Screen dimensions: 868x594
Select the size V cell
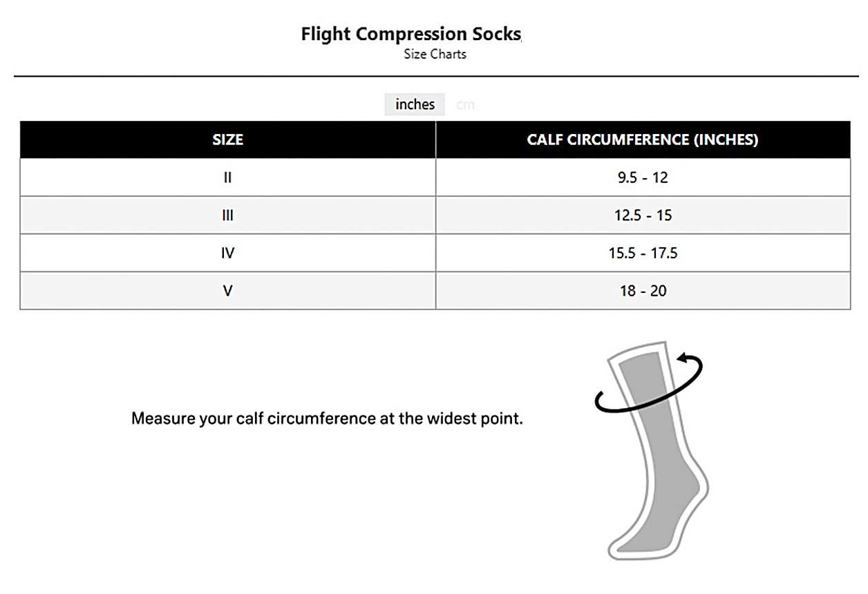coord(227,291)
